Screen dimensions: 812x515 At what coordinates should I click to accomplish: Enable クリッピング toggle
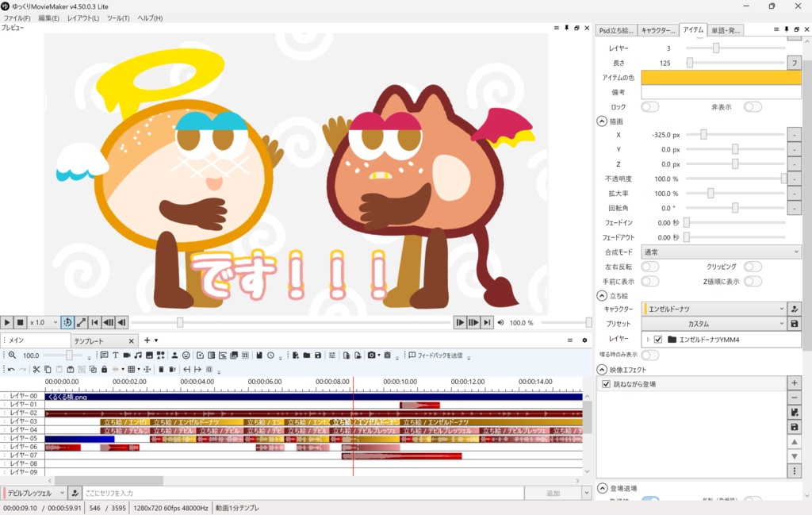[753, 267]
